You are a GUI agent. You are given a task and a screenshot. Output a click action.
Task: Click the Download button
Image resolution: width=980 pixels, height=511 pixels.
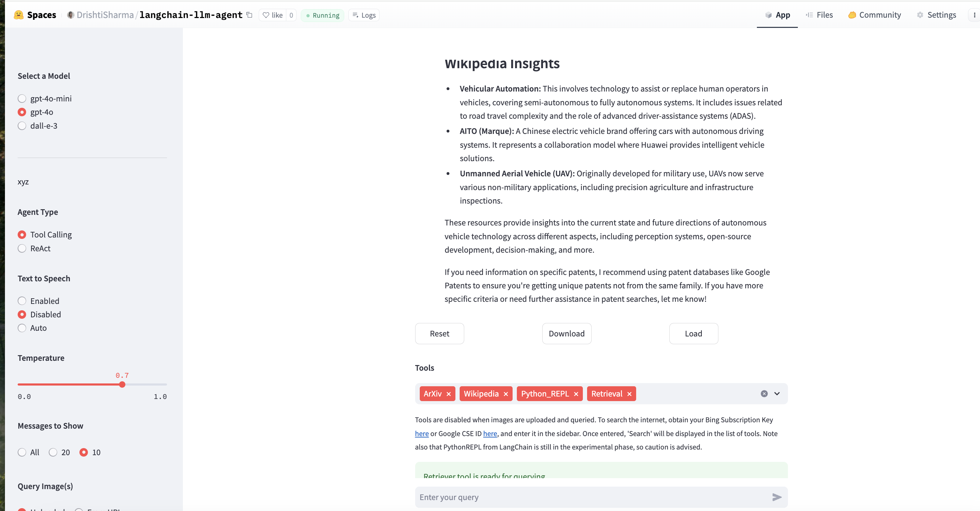567,334
